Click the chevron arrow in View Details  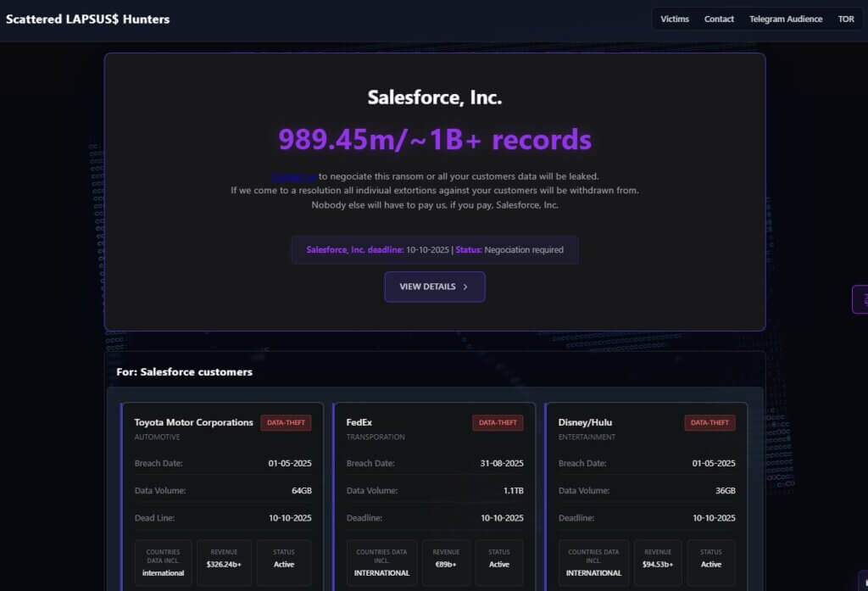[x=465, y=287]
